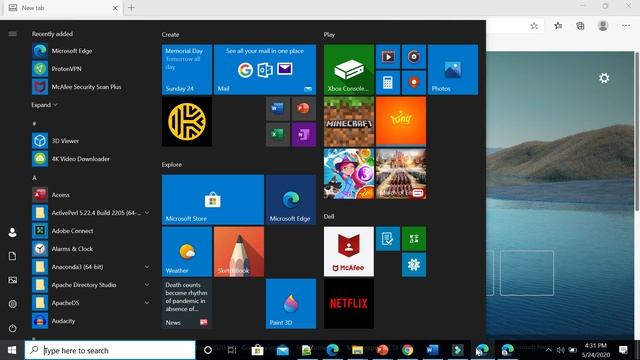Screen dimensions: 640x360
Task: Show hidden system tray icons
Action: (549, 350)
